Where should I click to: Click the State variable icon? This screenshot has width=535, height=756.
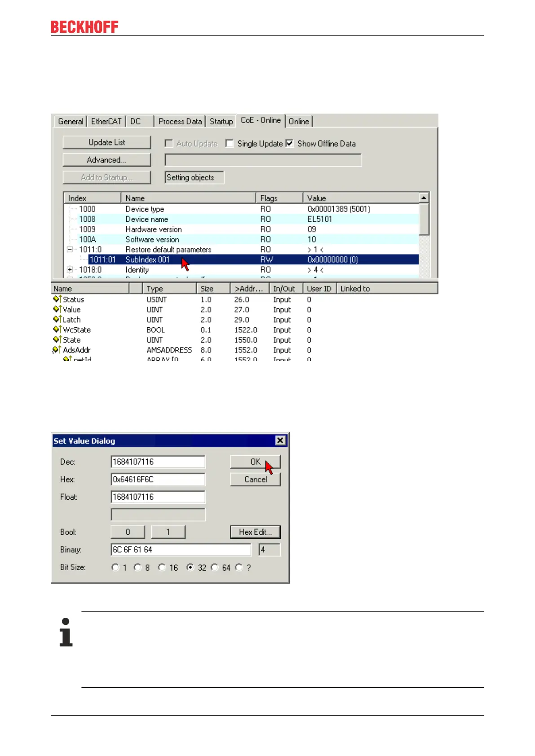coord(57,340)
